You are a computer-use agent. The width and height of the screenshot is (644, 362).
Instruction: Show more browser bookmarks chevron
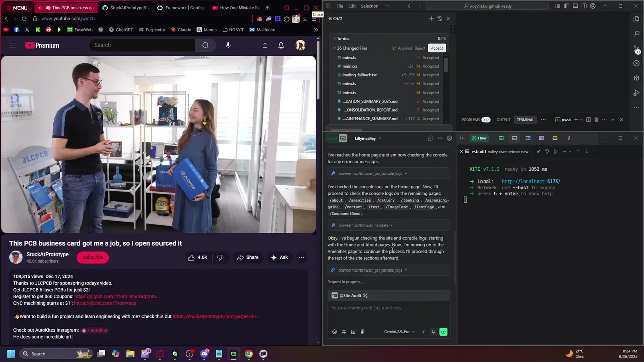pyautogui.click(x=316, y=30)
